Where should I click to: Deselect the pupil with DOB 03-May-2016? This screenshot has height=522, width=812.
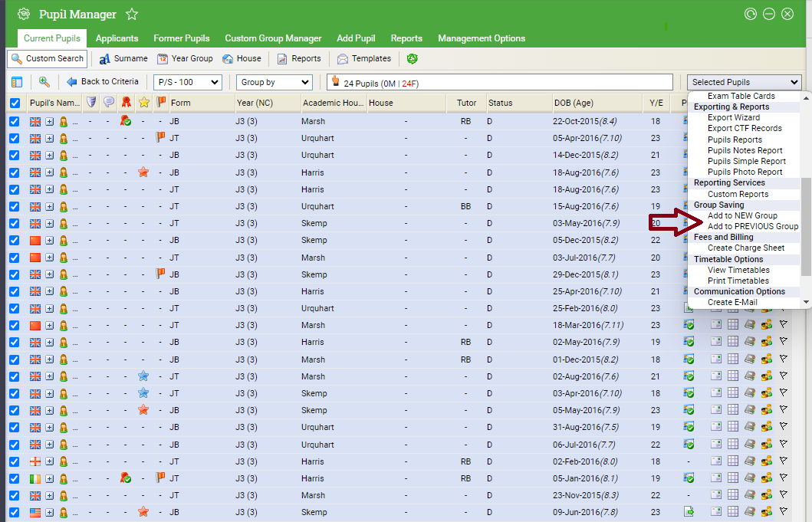14,223
